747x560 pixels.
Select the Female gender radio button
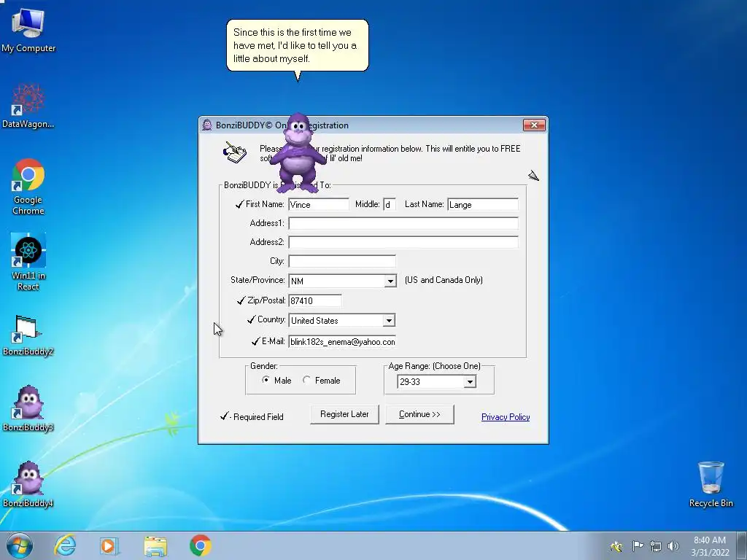pyautogui.click(x=306, y=380)
